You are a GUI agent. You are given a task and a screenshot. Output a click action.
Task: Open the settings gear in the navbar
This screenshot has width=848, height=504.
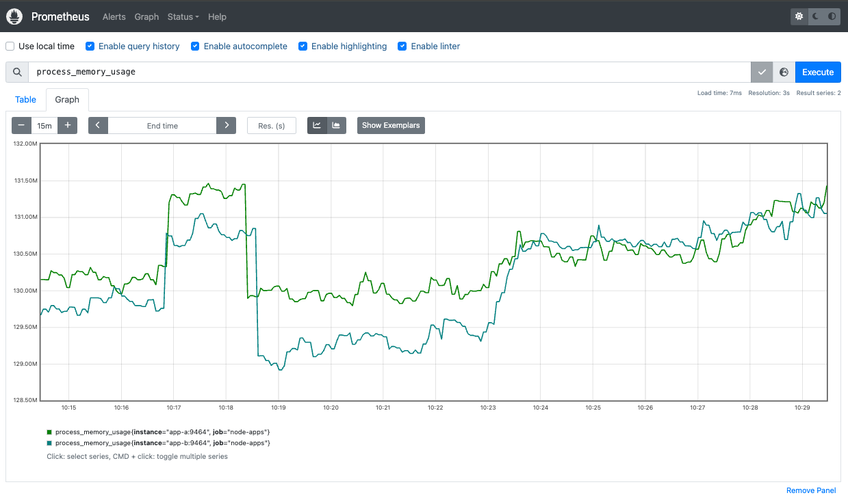(799, 16)
